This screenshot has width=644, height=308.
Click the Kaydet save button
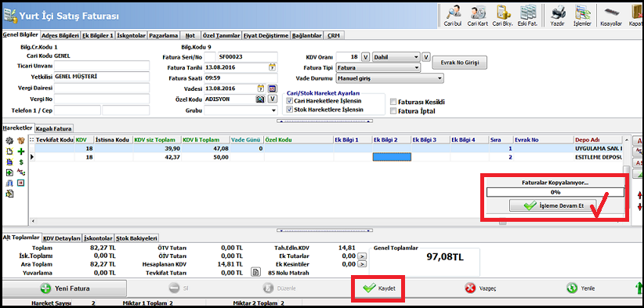[x=380, y=288]
